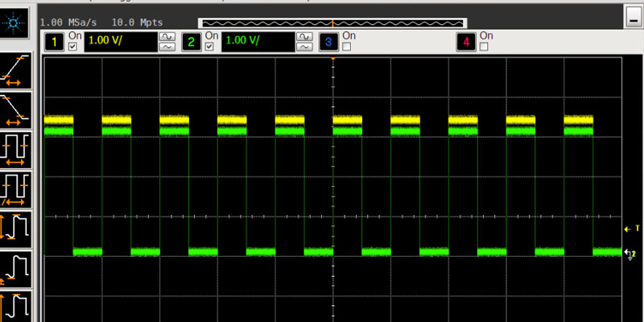Viewport: 644px width, 322px height.
Task: Click channel 2 vertical scale field 1.00 V/
Action: pyautogui.click(x=258, y=41)
